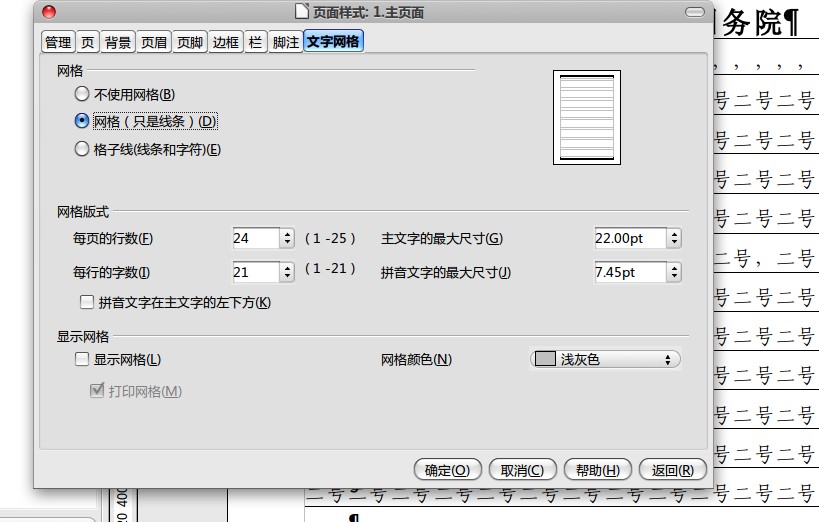This screenshot has width=819, height=522.
Task: Click the page grid preview thumbnail
Action: click(x=587, y=118)
